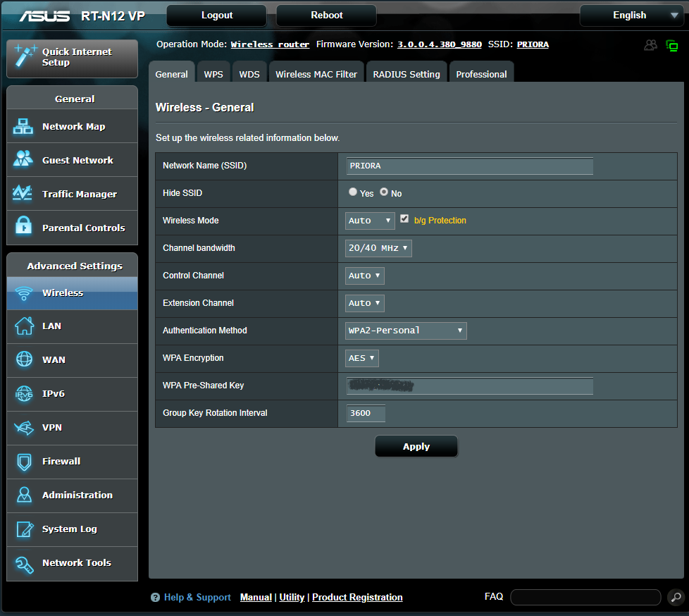Open the Guest Network menu item
This screenshot has height=616, width=689.
point(72,160)
